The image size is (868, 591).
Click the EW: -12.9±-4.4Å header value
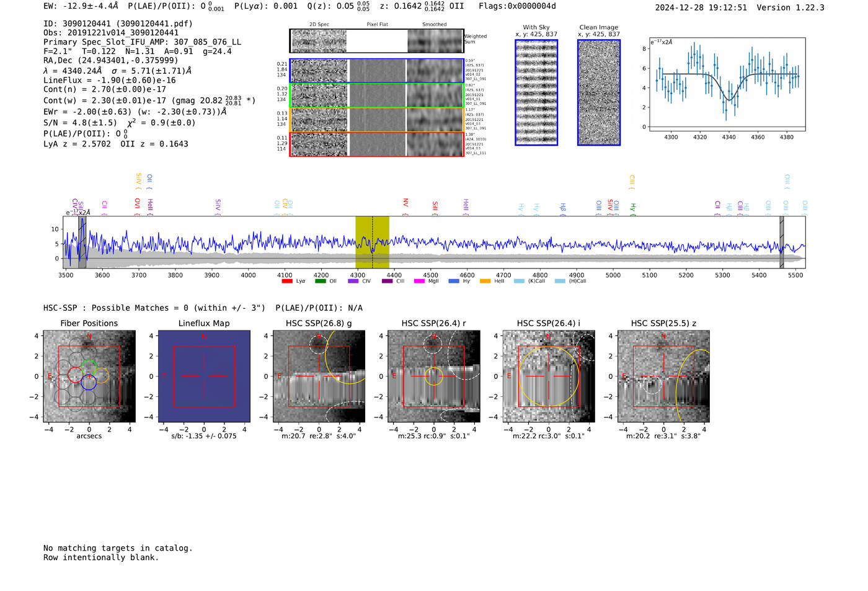[x=81, y=6]
